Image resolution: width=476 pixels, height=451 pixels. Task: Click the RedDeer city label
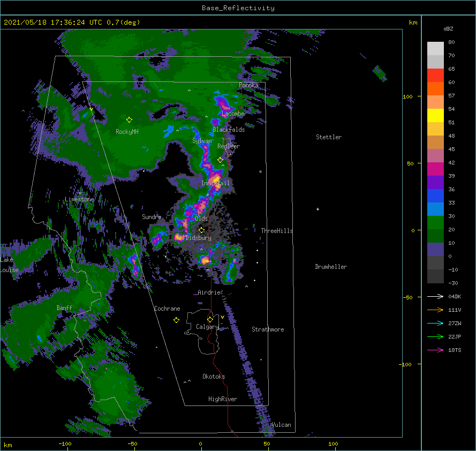(229, 146)
